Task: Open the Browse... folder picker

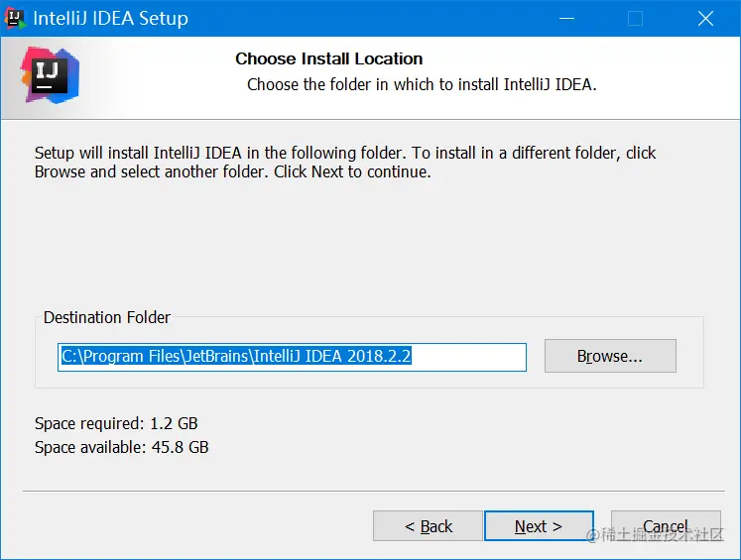Action: (x=610, y=356)
